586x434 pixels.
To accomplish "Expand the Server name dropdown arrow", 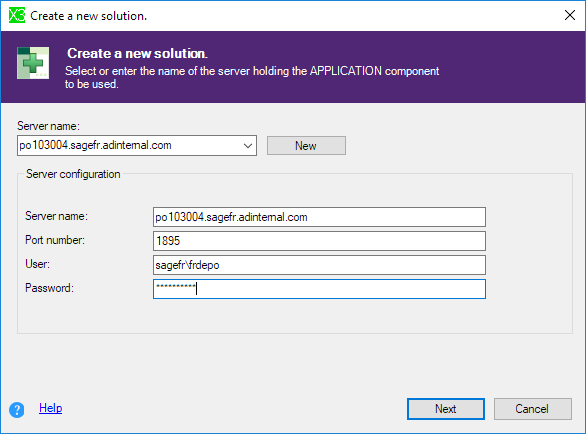I will pos(248,145).
